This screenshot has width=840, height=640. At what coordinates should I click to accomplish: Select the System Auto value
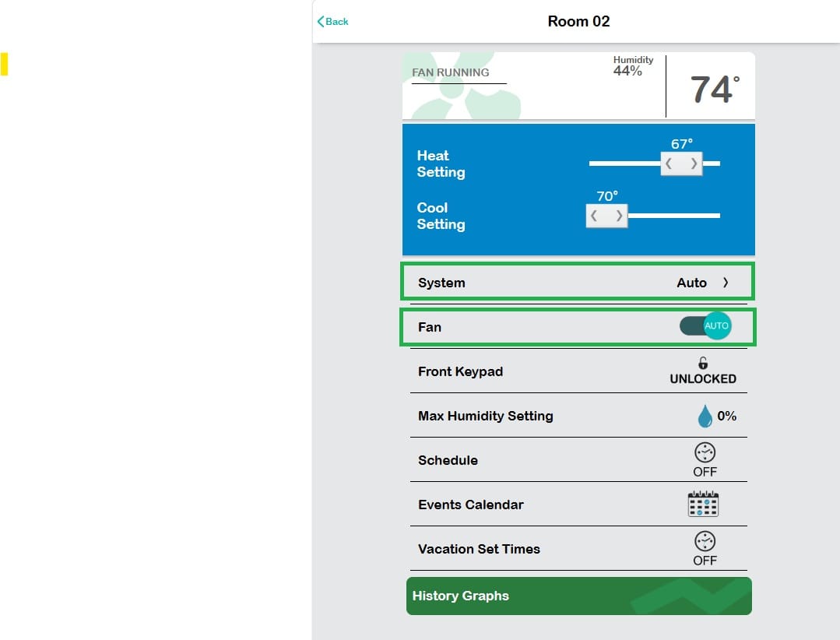(x=691, y=283)
